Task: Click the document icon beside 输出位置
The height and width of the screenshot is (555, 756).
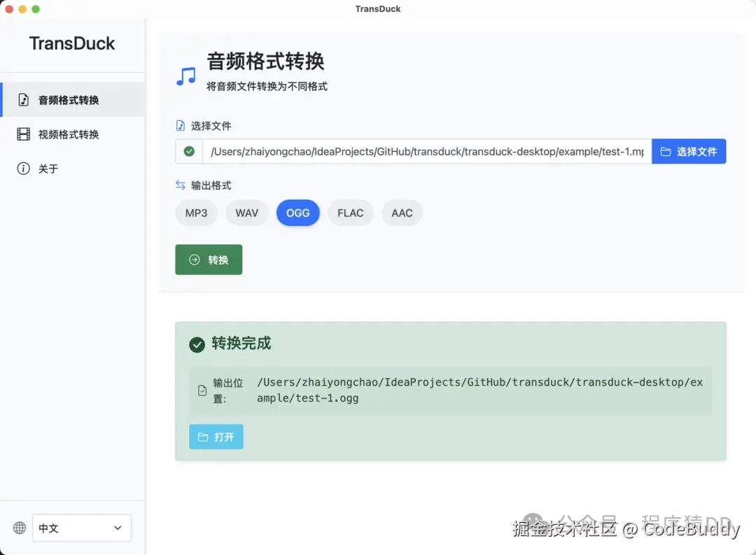Action: pos(202,391)
